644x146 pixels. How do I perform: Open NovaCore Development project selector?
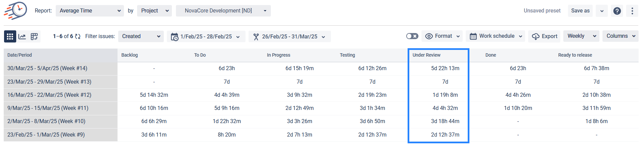223,11
